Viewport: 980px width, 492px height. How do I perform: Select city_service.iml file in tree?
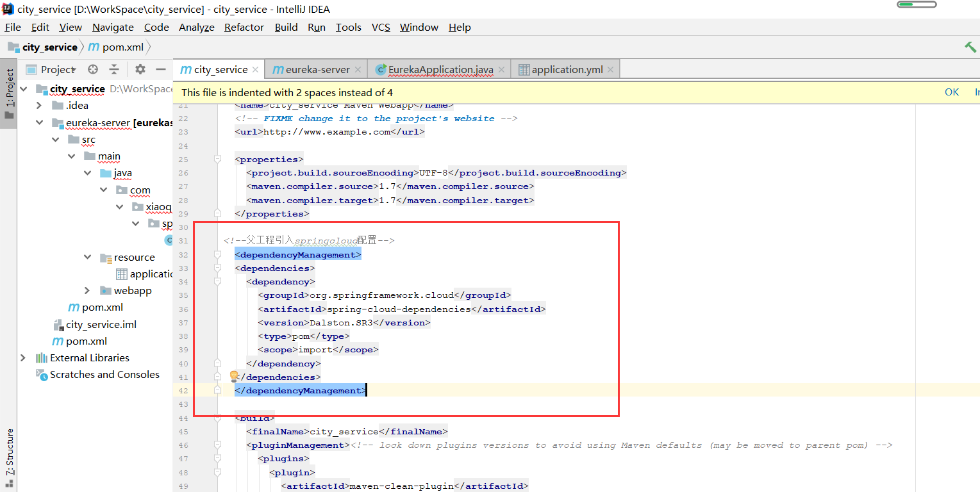click(94, 324)
